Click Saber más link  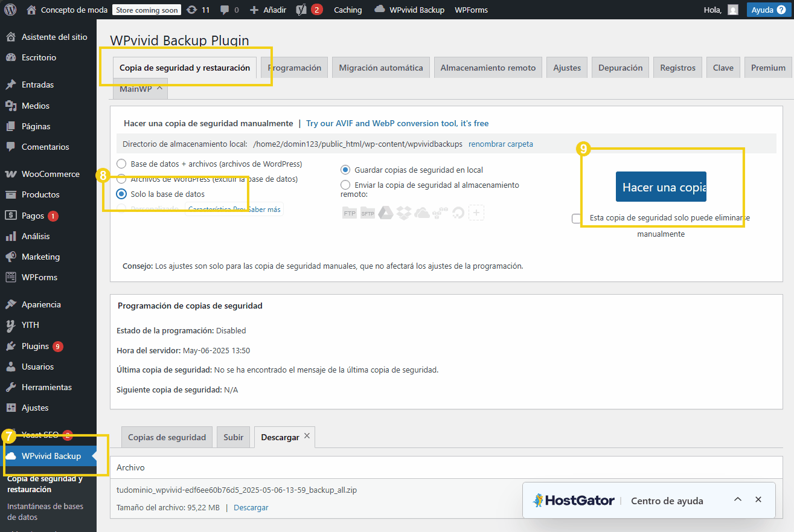[x=264, y=210]
